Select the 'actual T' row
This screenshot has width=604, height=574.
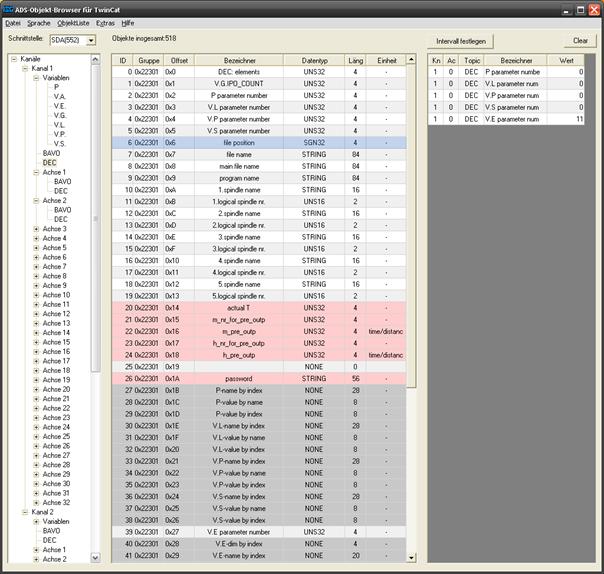[259, 308]
